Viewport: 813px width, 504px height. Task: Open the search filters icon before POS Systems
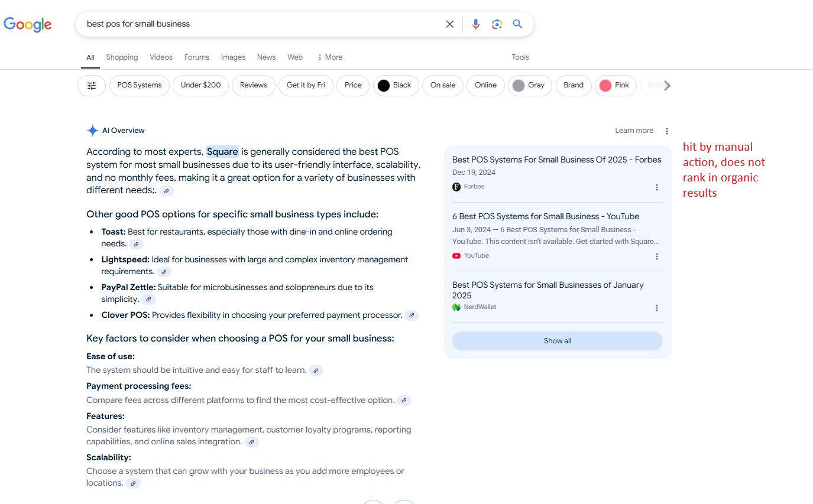91,85
